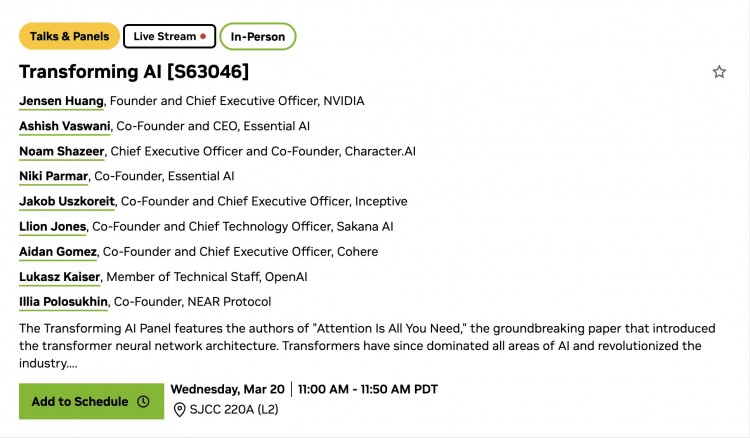
Task: Select the Live Stream tag
Action: pos(165,37)
